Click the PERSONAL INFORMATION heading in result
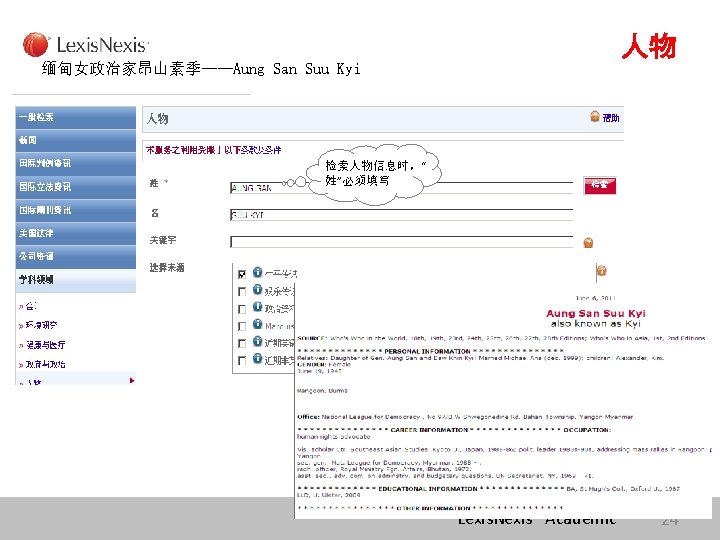The height and width of the screenshot is (540, 720). 427,351
